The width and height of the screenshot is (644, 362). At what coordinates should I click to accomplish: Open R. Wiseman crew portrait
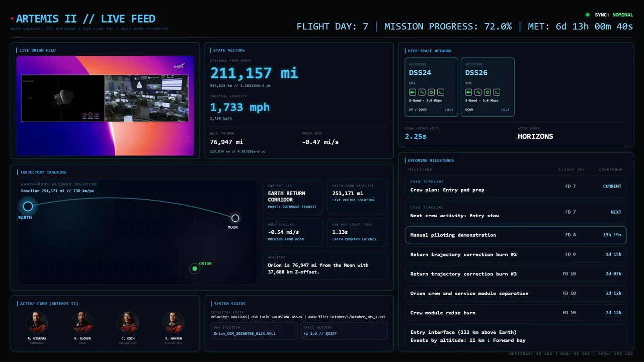pyautogui.click(x=37, y=322)
